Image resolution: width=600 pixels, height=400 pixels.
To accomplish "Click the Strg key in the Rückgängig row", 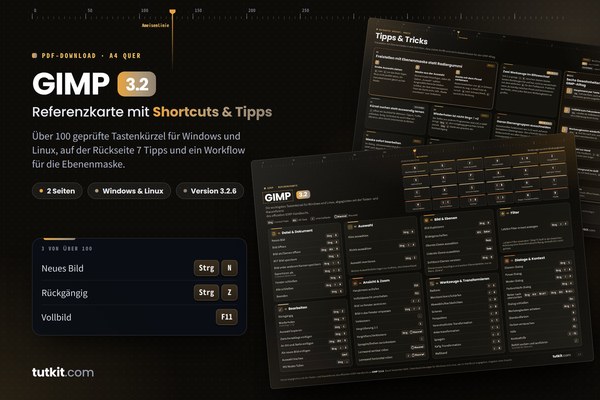I will pyautogui.click(x=206, y=292).
